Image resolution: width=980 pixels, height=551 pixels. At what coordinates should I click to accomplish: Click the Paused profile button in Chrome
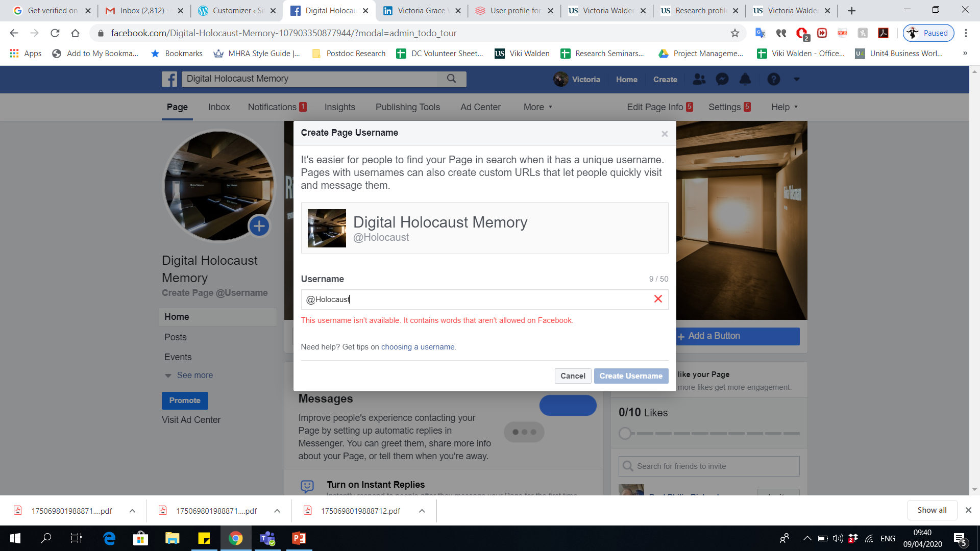[928, 33]
